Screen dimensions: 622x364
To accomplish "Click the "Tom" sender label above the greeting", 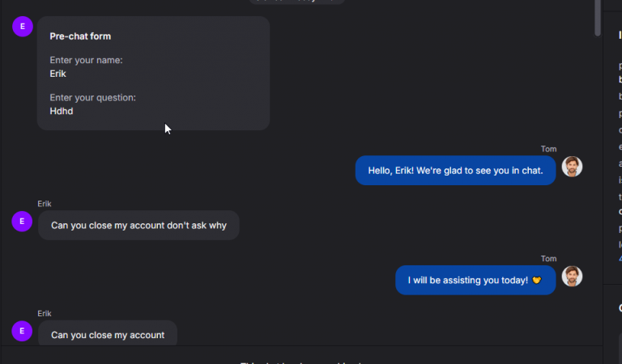I will (548, 149).
